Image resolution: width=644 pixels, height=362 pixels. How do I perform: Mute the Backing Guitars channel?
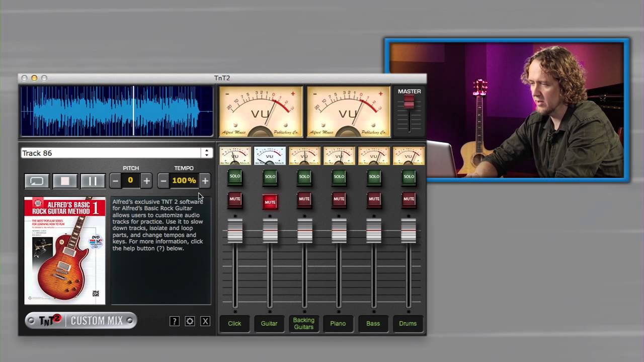point(304,199)
